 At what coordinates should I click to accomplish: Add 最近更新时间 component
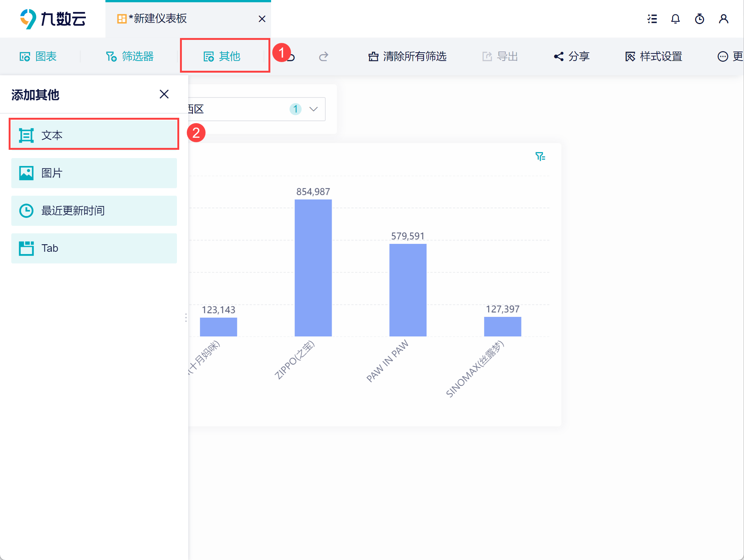94,211
